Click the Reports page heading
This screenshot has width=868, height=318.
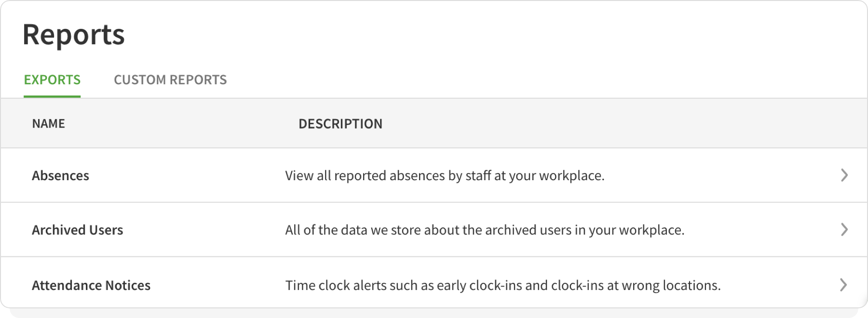click(74, 34)
